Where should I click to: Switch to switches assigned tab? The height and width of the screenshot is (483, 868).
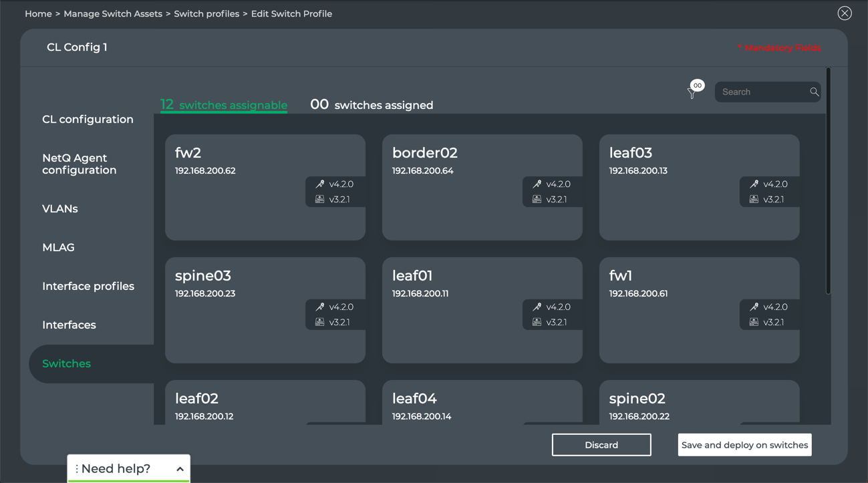[x=372, y=105]
